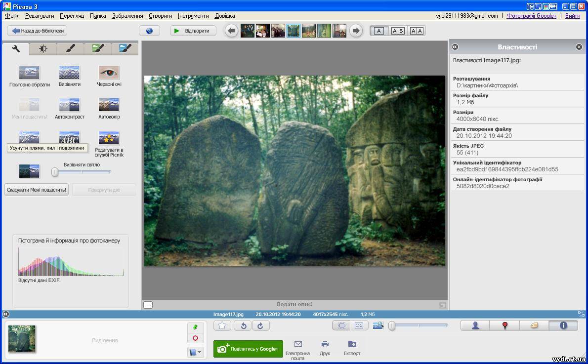Viewport: 588px width, 364px height.
Task: Apply Автоконтраст to the photo
Action: tap(69, 109)
